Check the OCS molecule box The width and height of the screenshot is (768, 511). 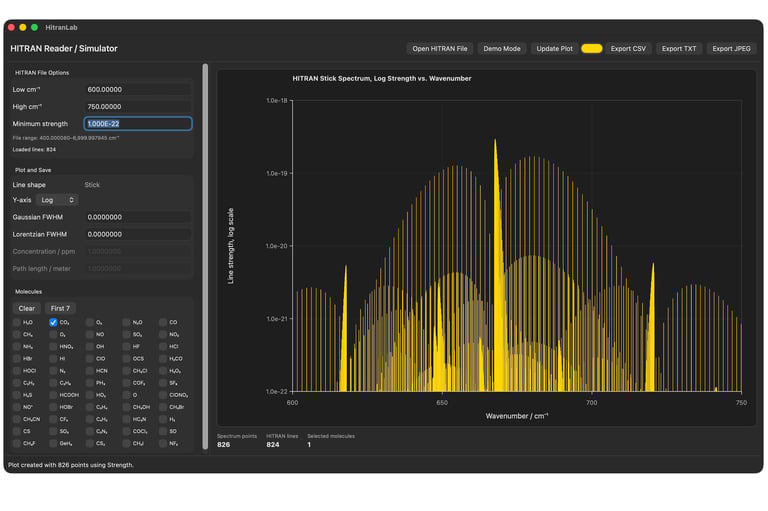tap(126, 359)
